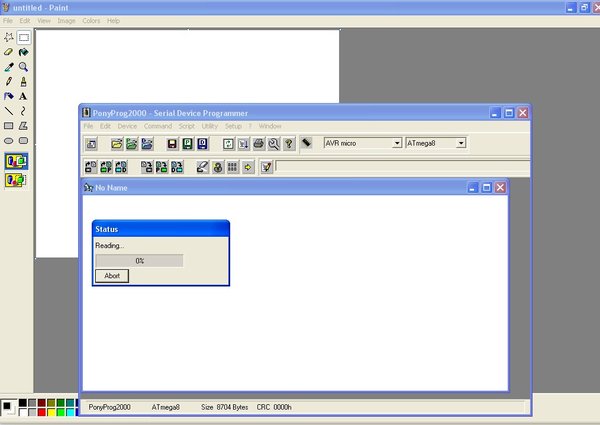Click the Edit Note pencil icon
This screenshot has height=425, width=600.
267,167
